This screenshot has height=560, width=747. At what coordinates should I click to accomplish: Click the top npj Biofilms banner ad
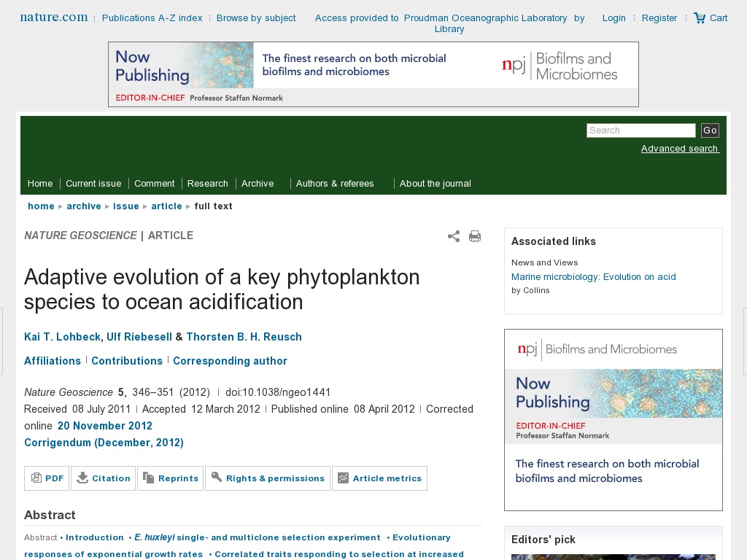[373, 74]
